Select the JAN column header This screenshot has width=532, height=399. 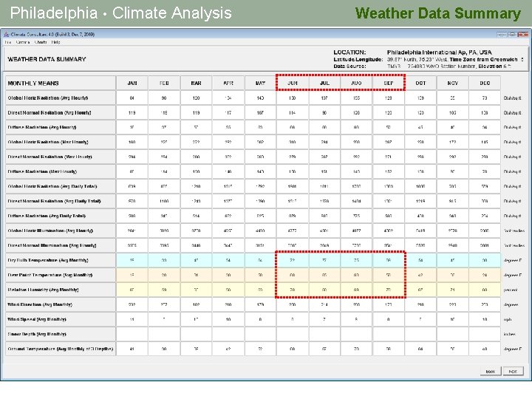(x=132, y=83)
